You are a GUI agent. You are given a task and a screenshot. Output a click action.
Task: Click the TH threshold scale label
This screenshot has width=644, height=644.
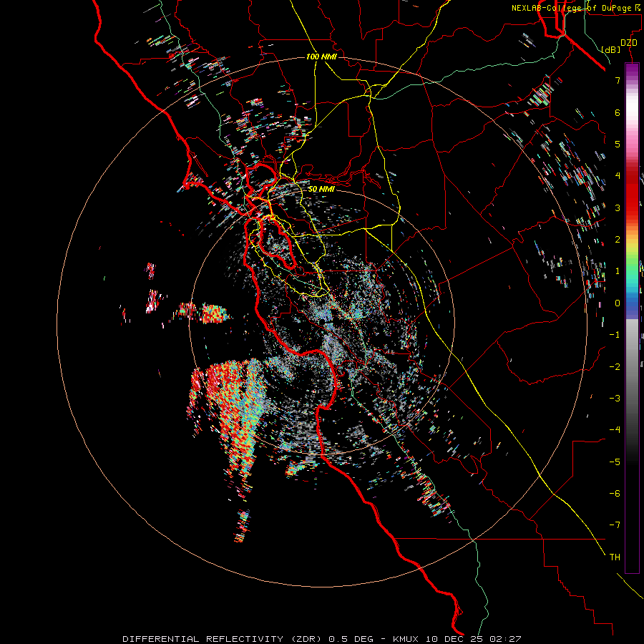pos(615,557)
